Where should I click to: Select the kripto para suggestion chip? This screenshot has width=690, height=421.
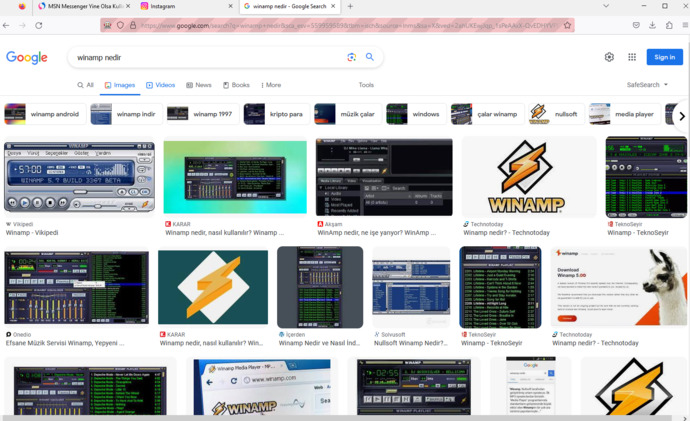(276, 114)
